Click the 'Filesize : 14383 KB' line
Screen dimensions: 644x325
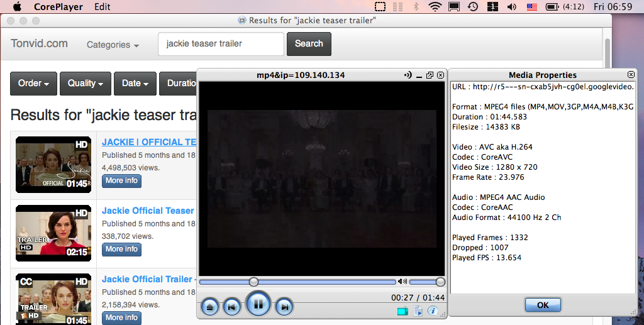tap(486, 127)
